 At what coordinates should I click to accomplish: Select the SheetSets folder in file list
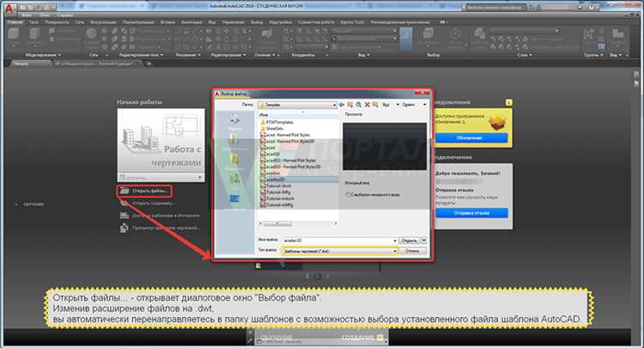tap(276, 130)
